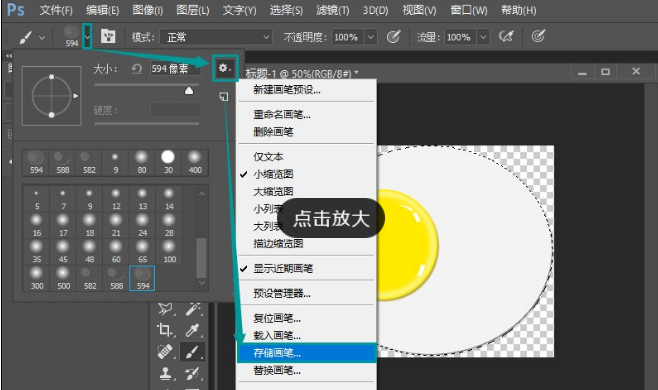This screenshot has width=658, height=390.
Task: Select the Brush tool in toolbox
Action: (193, 352)
